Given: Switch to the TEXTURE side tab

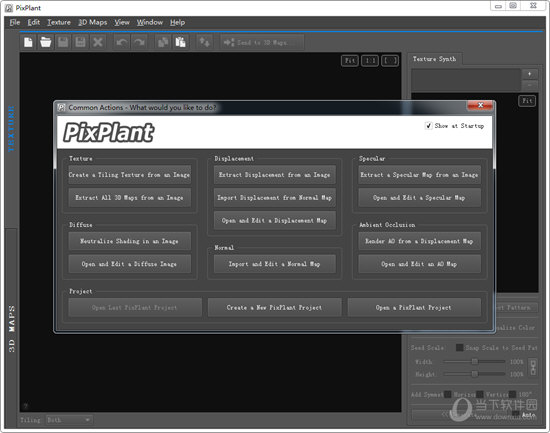Looking at the screenshot, I should coord(12,129).
